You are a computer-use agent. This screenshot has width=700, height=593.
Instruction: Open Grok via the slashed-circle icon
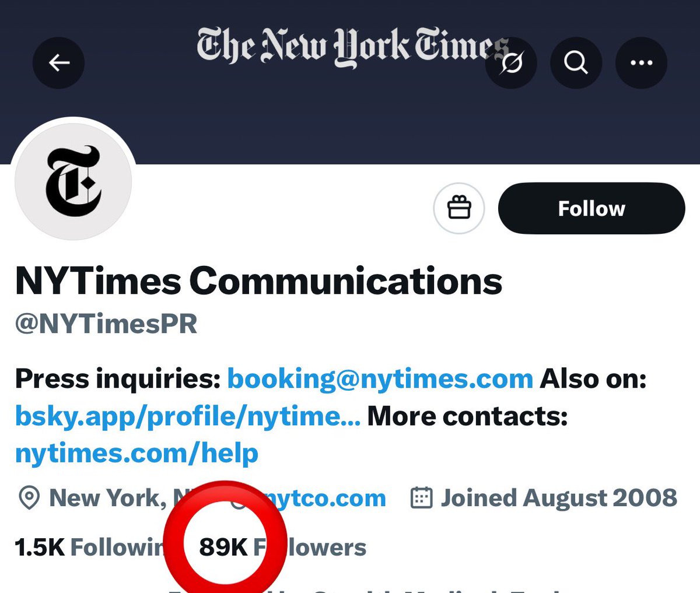click(x=511, y=62)
